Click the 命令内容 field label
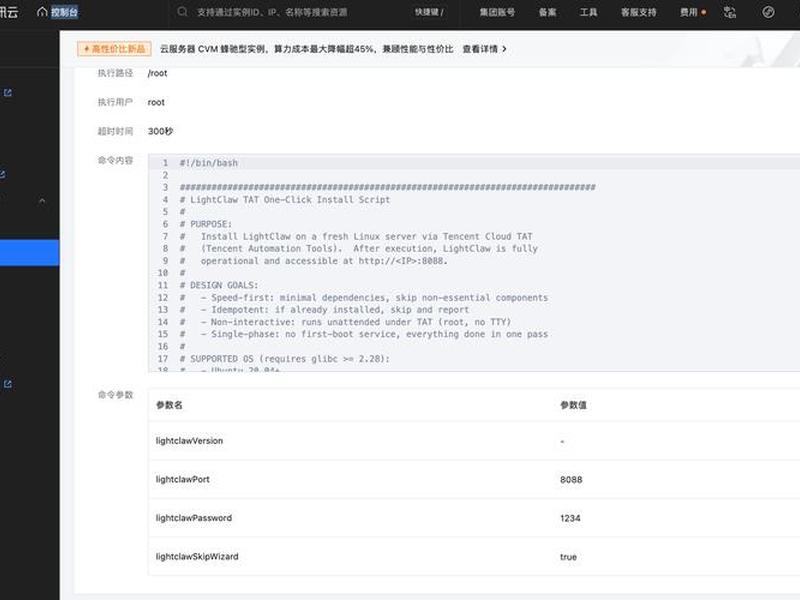Image resolution: width=800 pixels, height=600 pixels. click(115, 160)
